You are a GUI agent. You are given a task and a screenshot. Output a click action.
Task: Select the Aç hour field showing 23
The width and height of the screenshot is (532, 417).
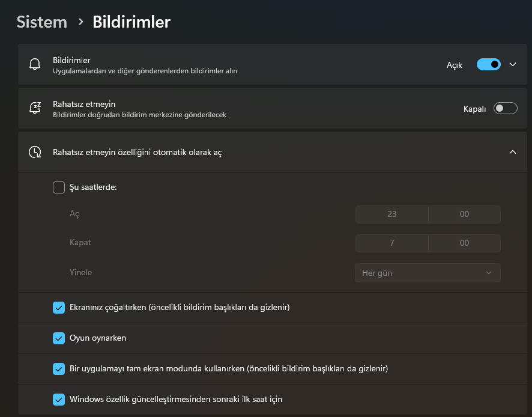click(x=391, y=214)
